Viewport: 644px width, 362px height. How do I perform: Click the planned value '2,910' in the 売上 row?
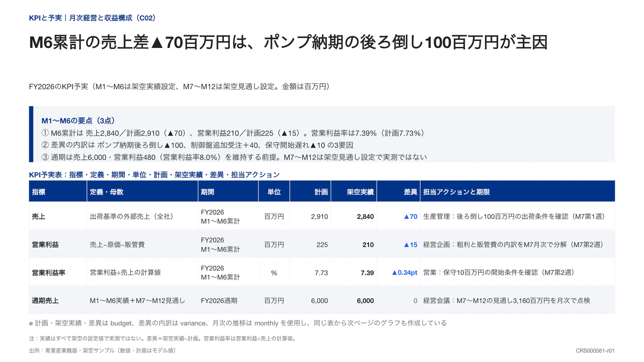tap(319, 216)
